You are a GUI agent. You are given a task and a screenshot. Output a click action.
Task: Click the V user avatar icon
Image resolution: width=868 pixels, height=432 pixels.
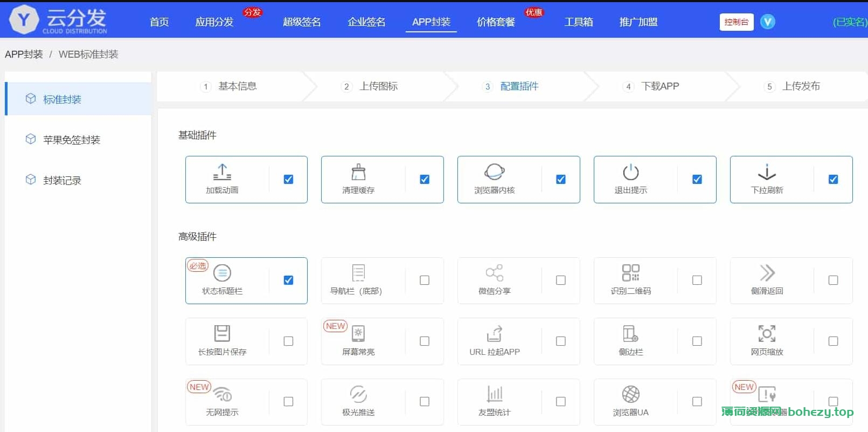click(768, 22)
